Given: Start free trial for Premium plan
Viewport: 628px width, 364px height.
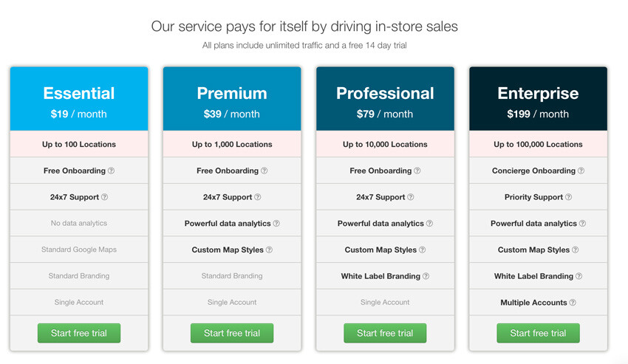Looking at the screenshot, I should coord(232,333).
